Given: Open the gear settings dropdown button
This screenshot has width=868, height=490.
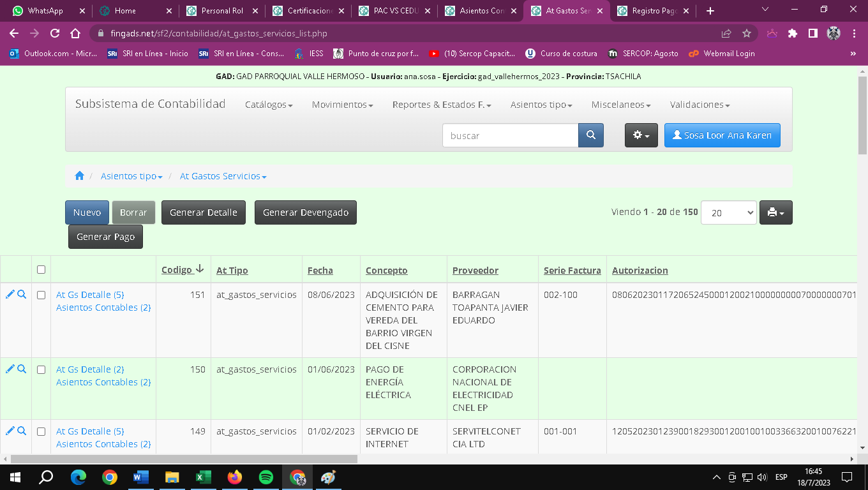Looking at the screenshot, I should pos(641,135).
